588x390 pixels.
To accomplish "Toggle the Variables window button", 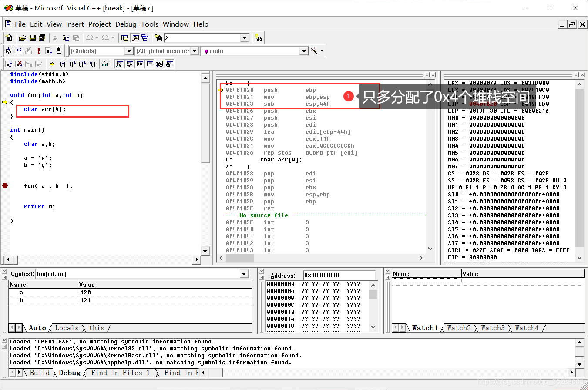I will tap(130, 64).
